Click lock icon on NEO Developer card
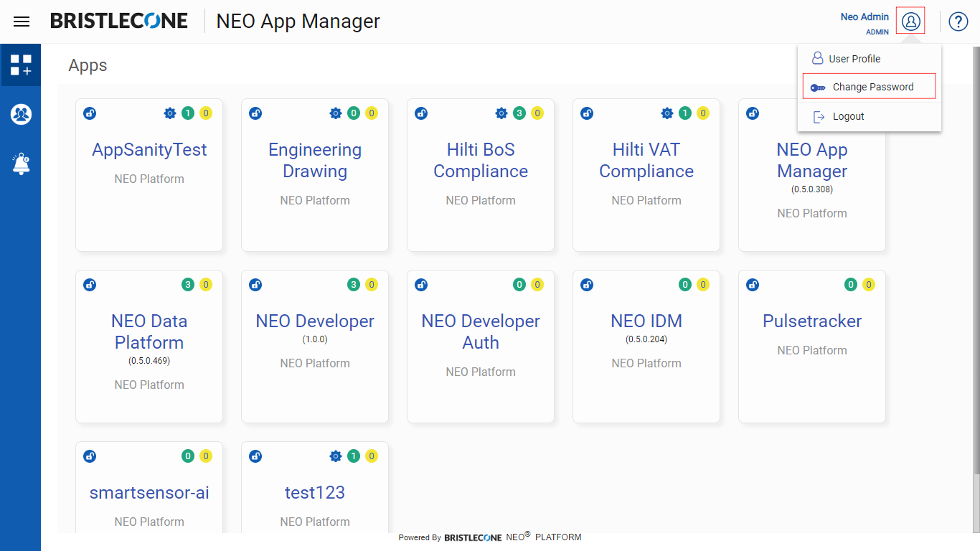This screenshot has height=551, width=980. coord(255,285)
